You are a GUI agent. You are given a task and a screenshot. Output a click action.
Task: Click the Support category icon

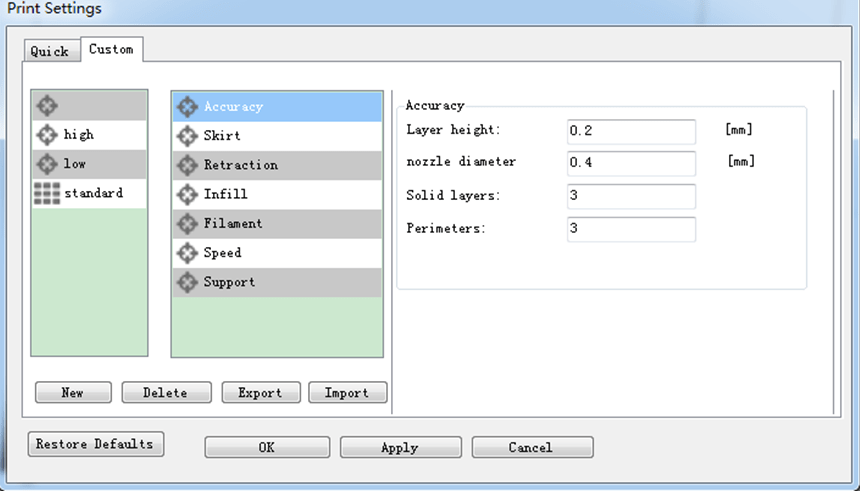[187, 282]
